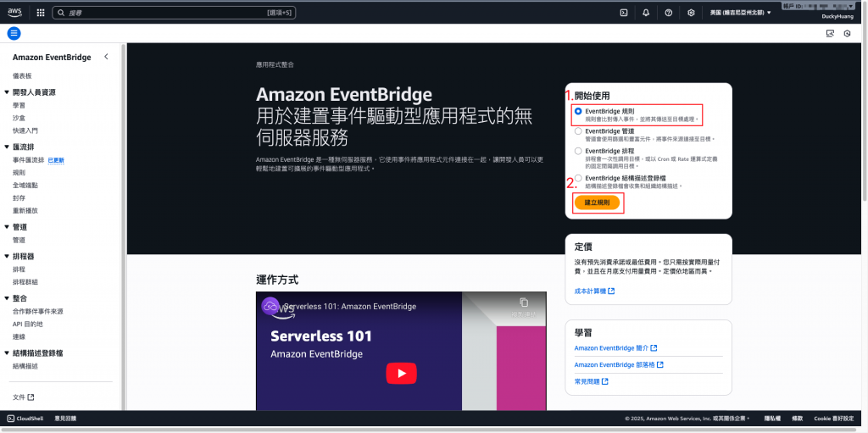Collapse the 匯流排 sidebar section
Viewport: 868px width, 433px height.
click(7, 147)
